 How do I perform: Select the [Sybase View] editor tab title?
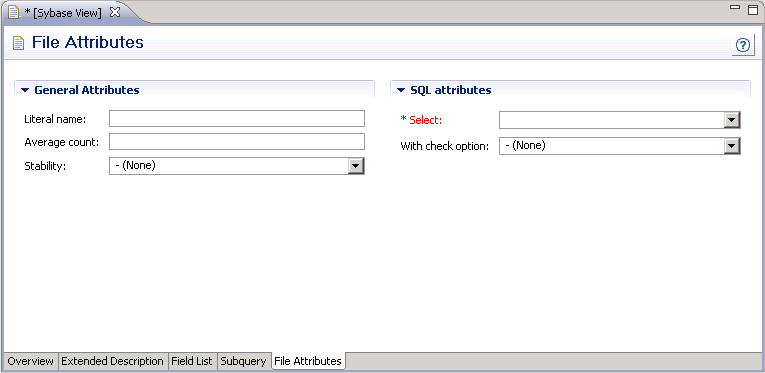63,13
